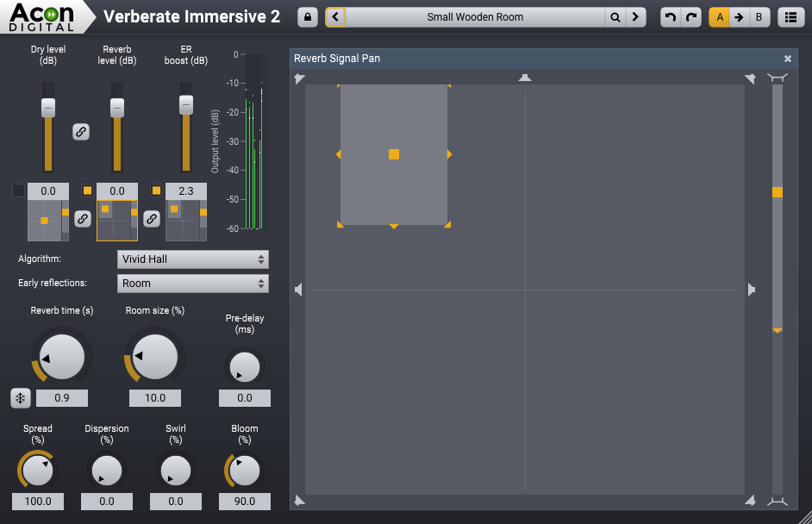Select preset slot A
The image size is (812, 524).
[x=718, y=16]
